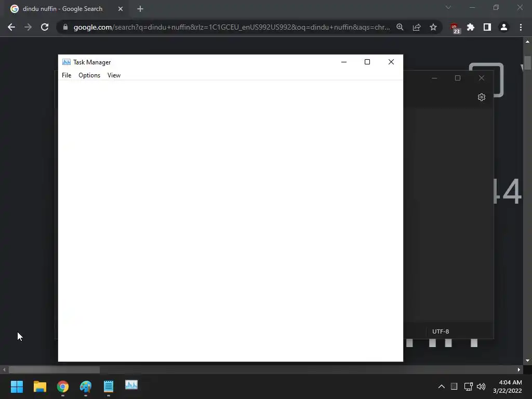Click the Task Manager title bar icon

click(x=66, y=62)
